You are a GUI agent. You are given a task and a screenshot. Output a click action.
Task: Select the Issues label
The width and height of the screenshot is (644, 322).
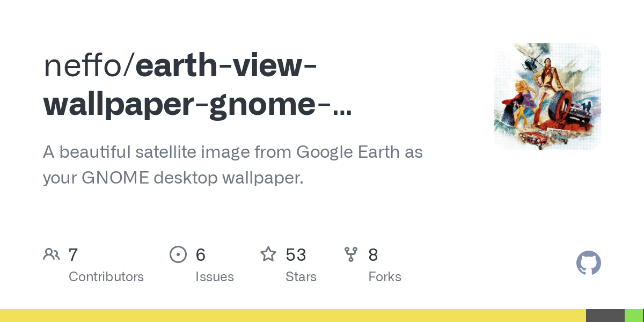pyautogui.click(x=215, y=277)
